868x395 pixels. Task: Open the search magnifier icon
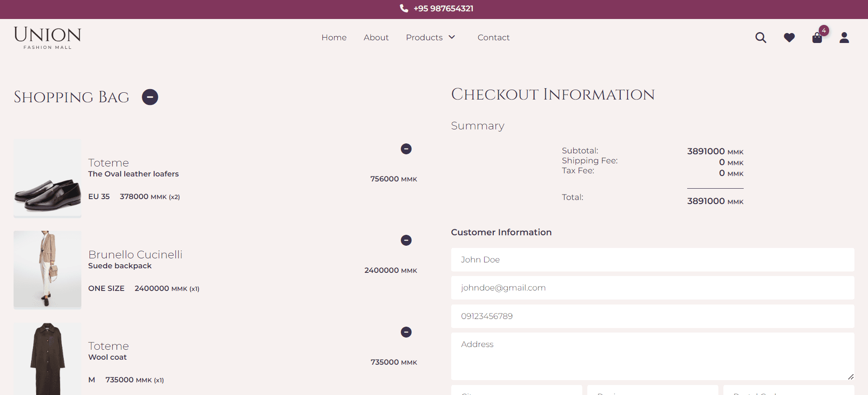click(761, 38)
